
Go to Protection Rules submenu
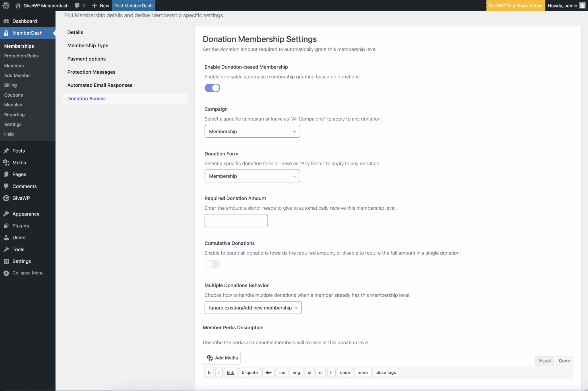[21, 56]
